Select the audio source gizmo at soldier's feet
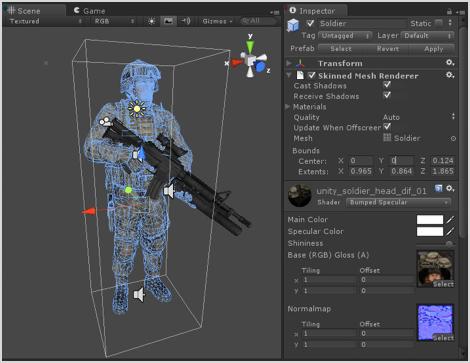The image size is (470, 363). pyautogui.click(x=139, y=295)
